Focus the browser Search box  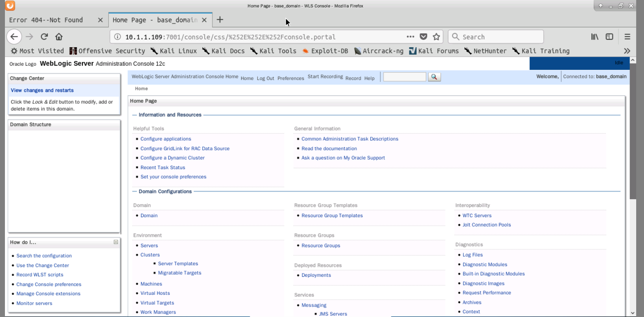(496, 37)
